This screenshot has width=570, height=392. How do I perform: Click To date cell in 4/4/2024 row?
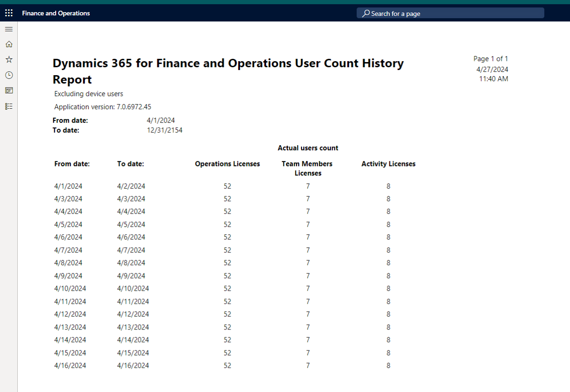pos(131,211)
